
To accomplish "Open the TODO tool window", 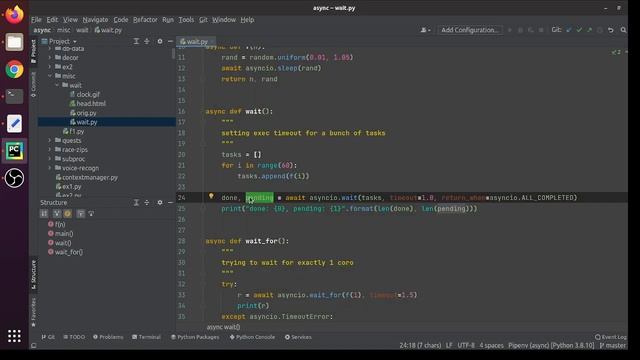I will (x=74, y=337).
